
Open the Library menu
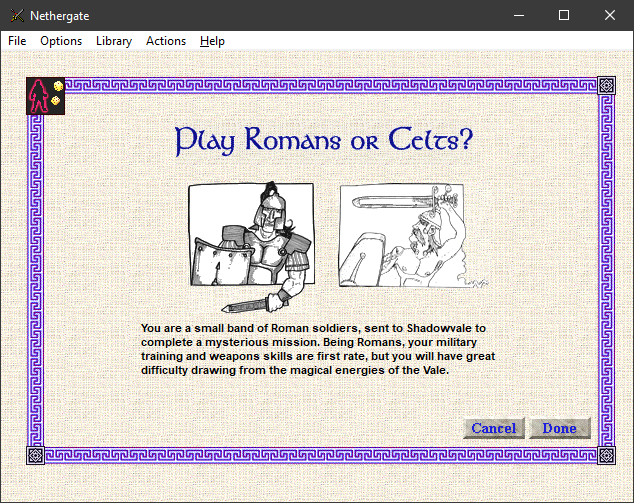114,41
